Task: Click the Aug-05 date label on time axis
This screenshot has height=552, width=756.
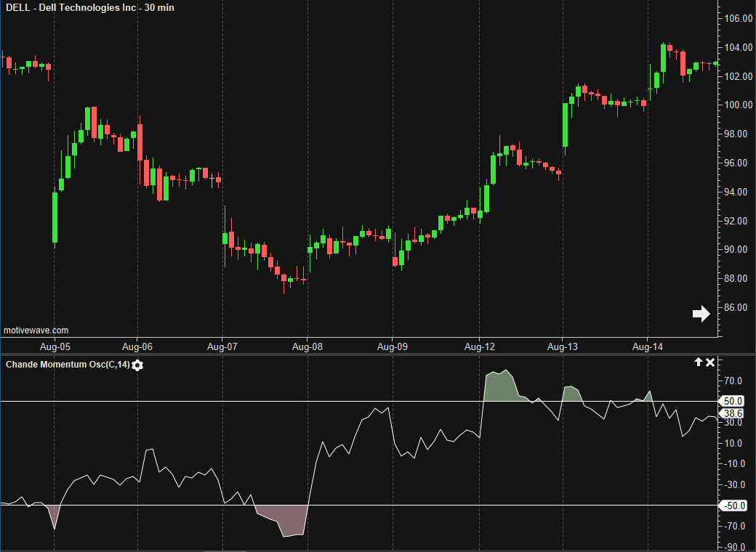Action: click(55, 347)
